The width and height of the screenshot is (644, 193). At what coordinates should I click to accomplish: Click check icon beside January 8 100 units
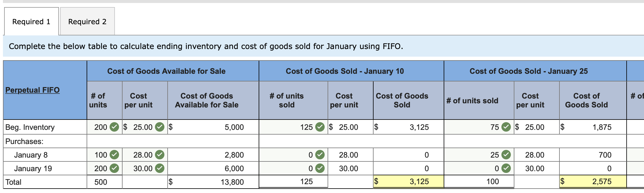click(114, 155)
